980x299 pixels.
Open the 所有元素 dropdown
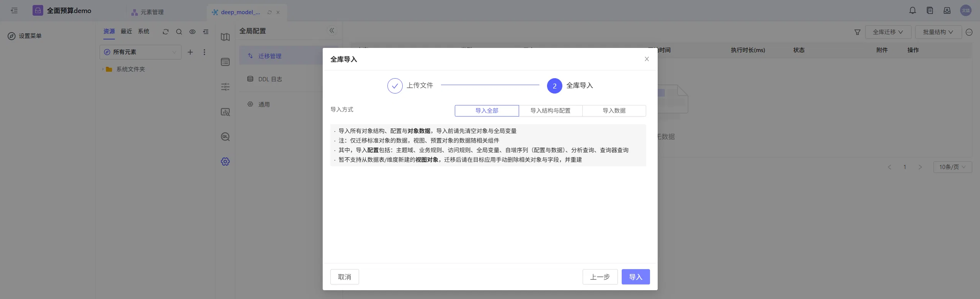(140, 52)
